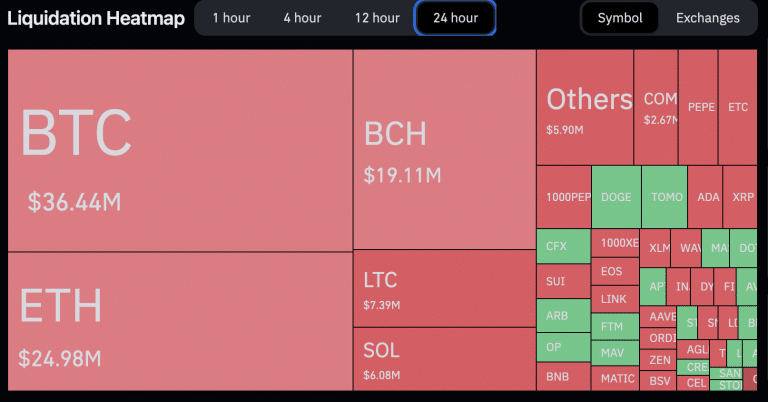
Task: Toggle view to Symbol
Action: coord(620,18)
